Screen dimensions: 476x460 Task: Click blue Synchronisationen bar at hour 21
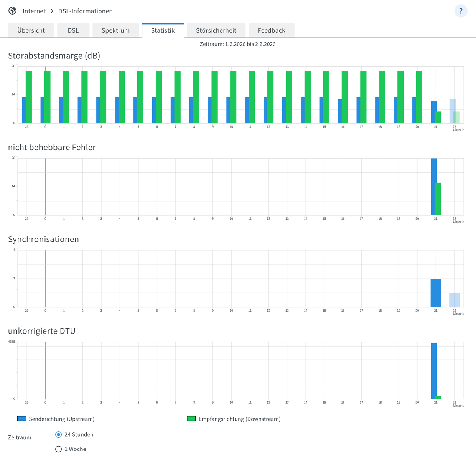(436, 293)
